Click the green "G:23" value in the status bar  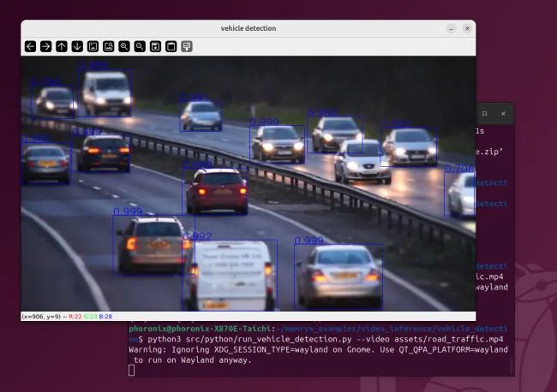click(x=90, y=317)
